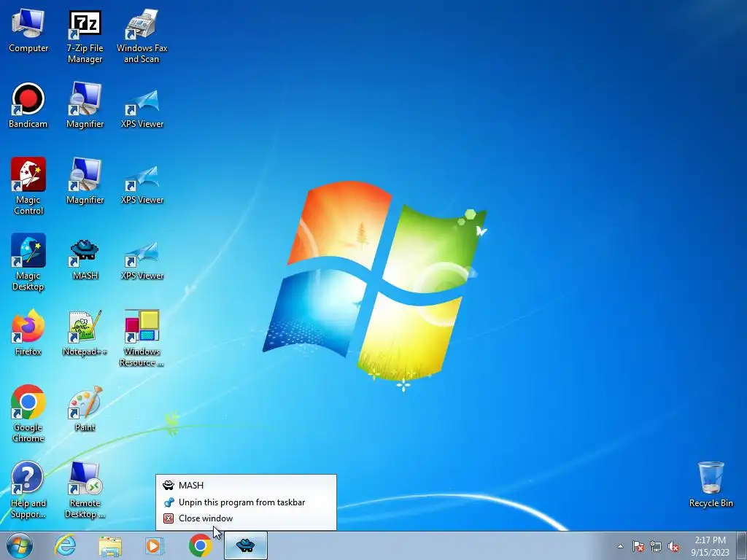This screenshot has height=560, width=747.
Task: Select the Recycle Bin icon
Action: click(x=711, y=484)
